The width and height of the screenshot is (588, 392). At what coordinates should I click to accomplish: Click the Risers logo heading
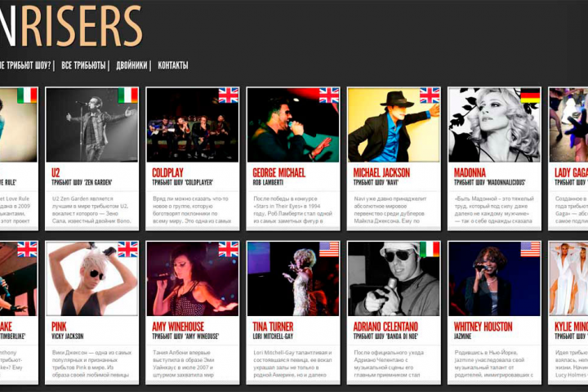(x=71, y=25)
